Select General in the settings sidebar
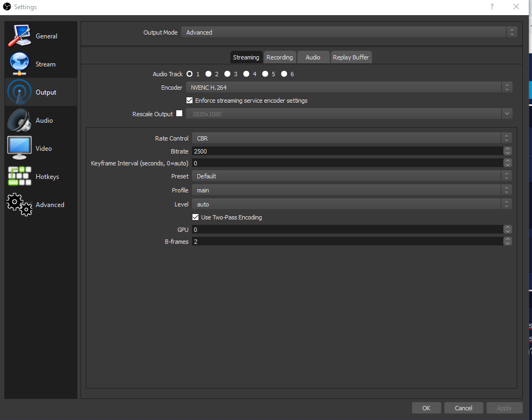The width and height of the screenshot is (532, 420). click(46, 36)
